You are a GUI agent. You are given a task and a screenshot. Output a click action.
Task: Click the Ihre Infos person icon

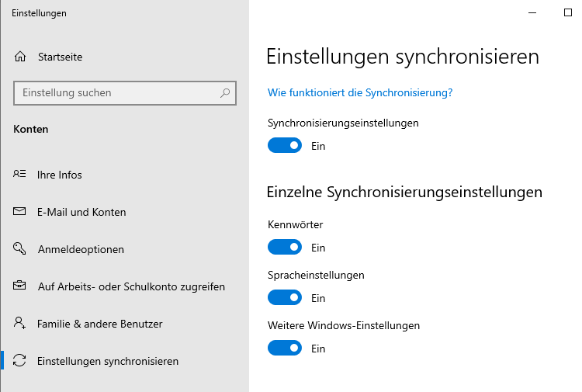click(20, 175)
